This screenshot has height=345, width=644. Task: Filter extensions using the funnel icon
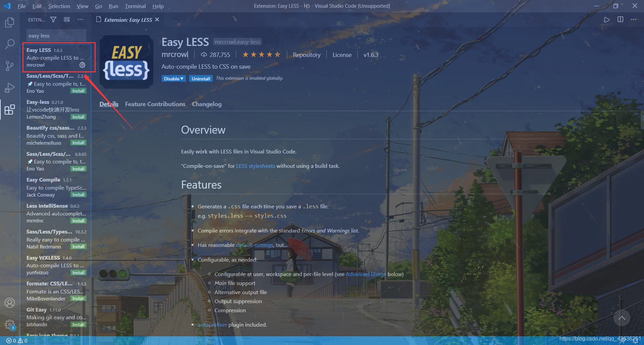tap(53, 20)
